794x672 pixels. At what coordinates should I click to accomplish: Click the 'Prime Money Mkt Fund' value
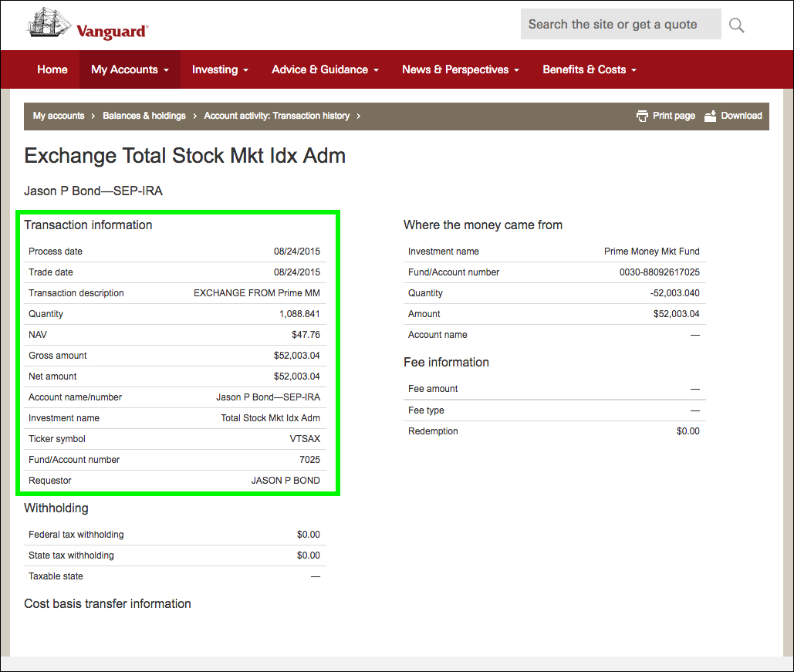tap(652, 252)
